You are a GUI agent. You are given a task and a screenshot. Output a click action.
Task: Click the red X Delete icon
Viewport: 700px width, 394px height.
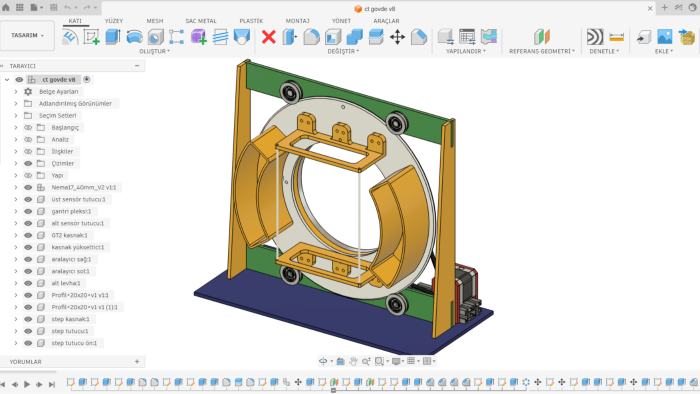pos(269,37)
